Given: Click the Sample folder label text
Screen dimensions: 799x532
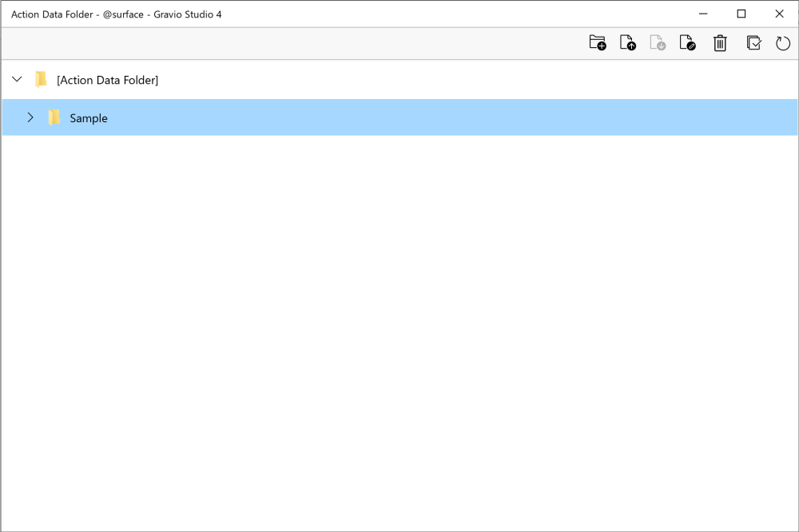Looking at the screenshot, I should (88, 117).
